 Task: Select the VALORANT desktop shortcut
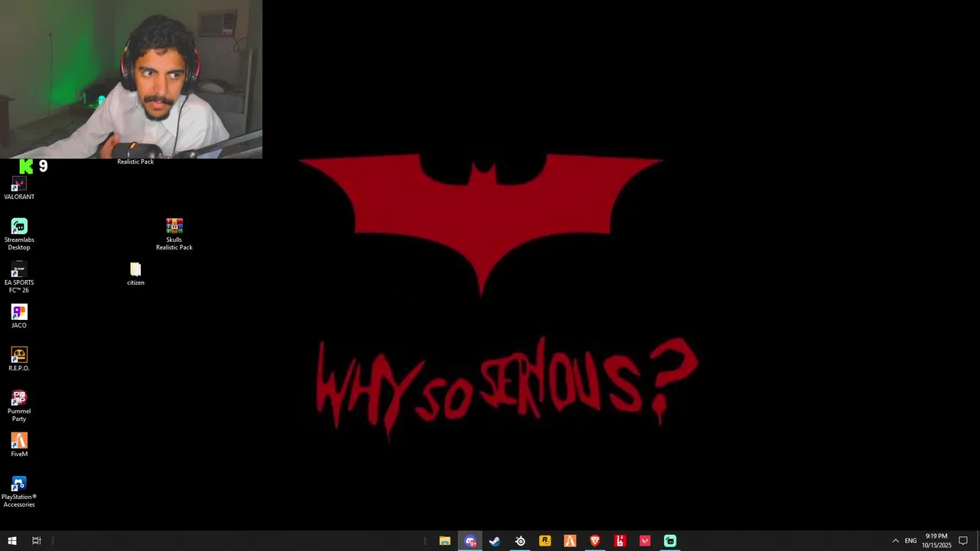coord(19,188)
